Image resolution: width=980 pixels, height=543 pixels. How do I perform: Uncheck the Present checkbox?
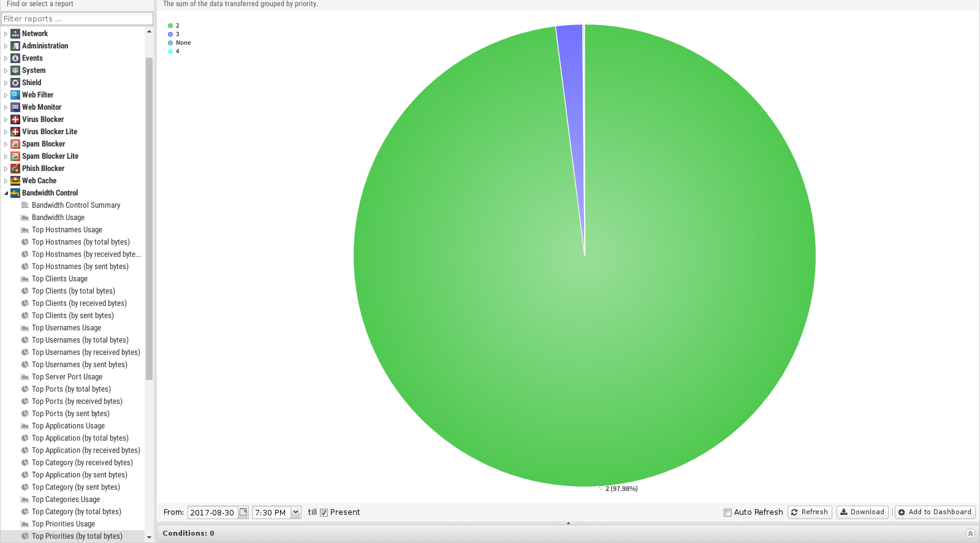click(324, 513)
